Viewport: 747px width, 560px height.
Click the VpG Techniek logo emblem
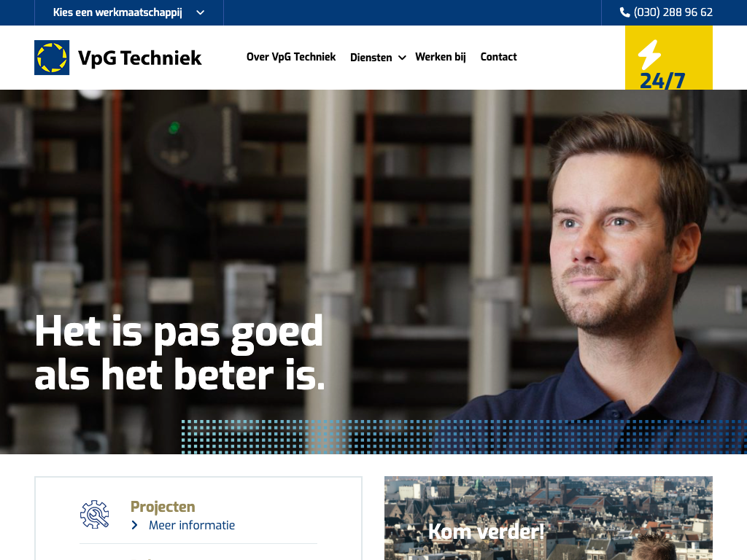(x=52, y=58)
